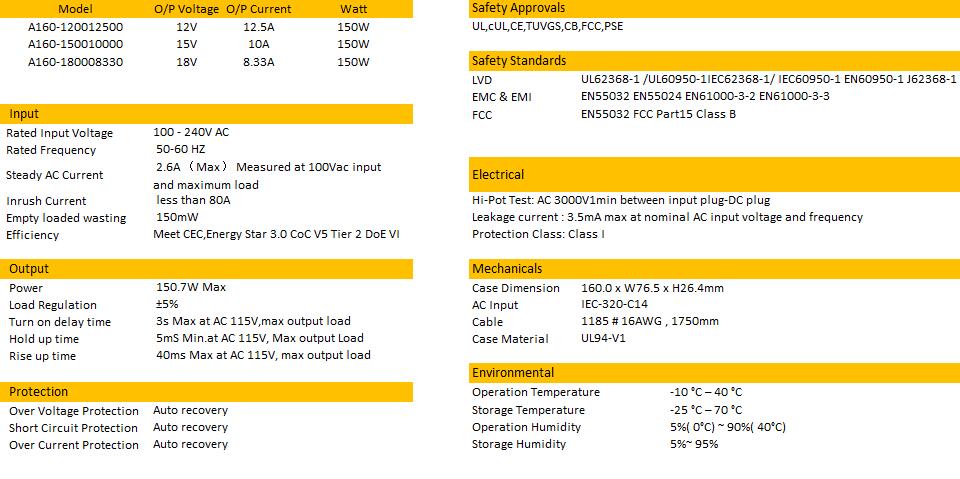Click model A160-120012500 in the table

tap(75, 27)
